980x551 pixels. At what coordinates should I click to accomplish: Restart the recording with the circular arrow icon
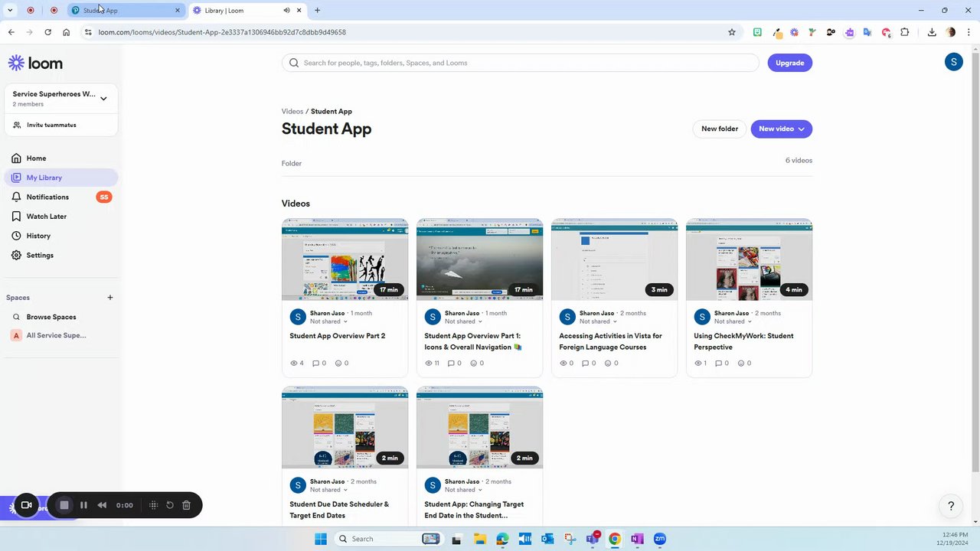coord(170,505)
